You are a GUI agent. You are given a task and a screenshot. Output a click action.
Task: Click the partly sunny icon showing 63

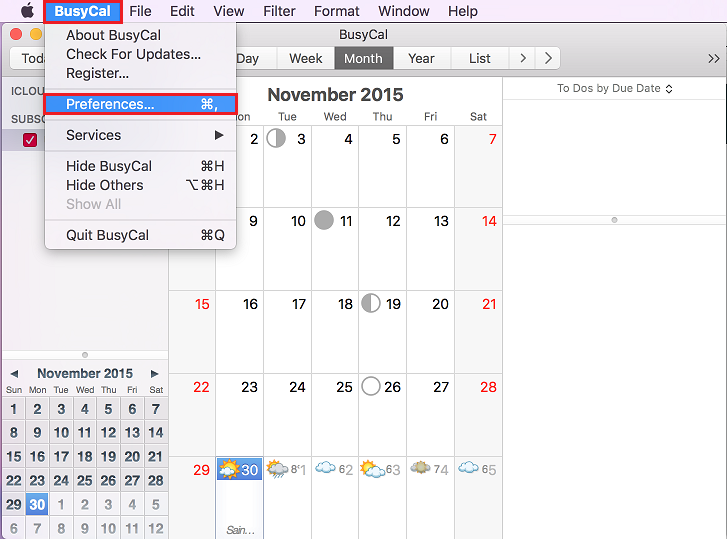tap(372, 469)
